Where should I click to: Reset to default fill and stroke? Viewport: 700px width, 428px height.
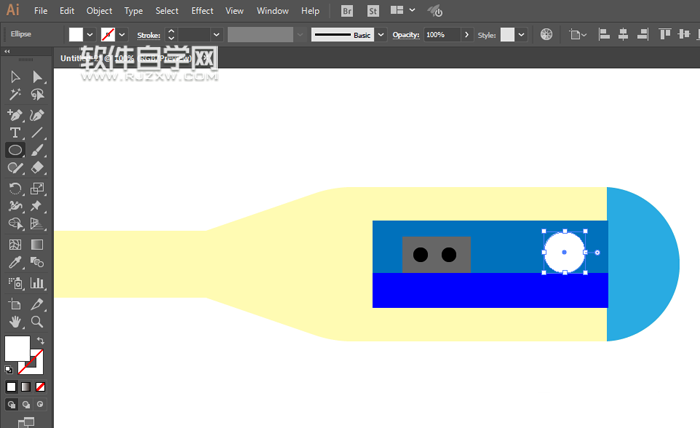click(x=8, y=370)
